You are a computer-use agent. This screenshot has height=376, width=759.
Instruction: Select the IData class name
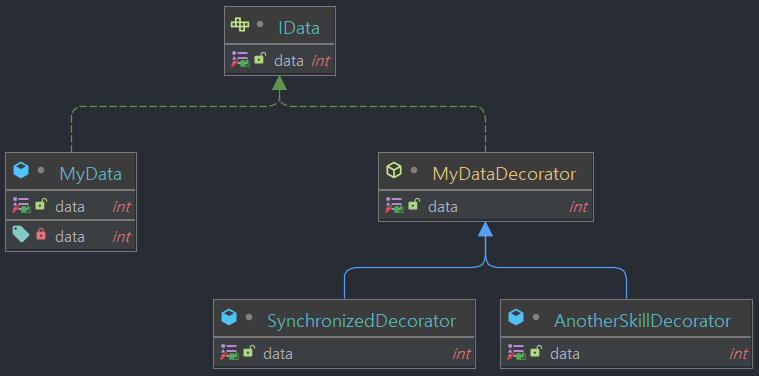point(299,28)
